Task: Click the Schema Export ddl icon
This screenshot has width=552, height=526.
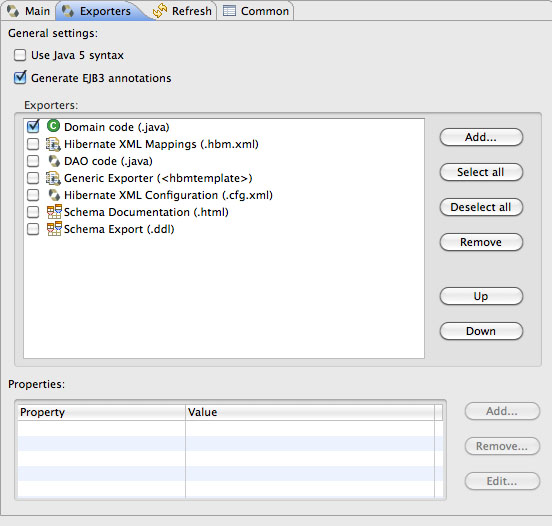Action: tap(54, 228)
